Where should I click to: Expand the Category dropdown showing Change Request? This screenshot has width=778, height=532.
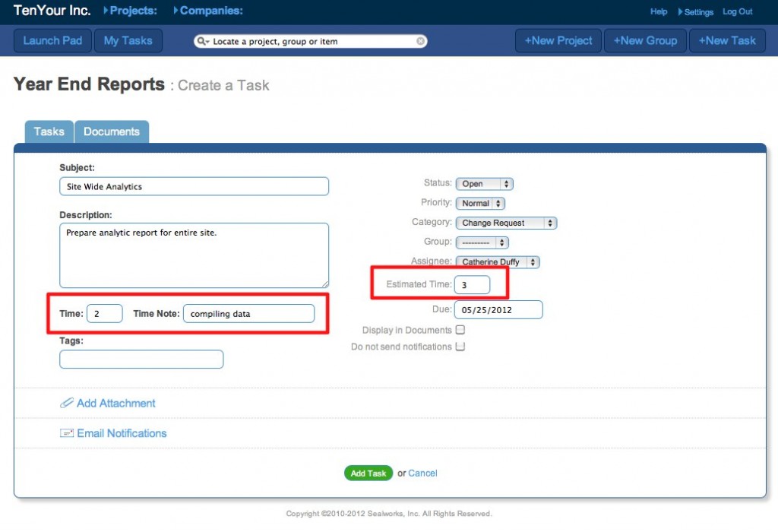[506, 223]
